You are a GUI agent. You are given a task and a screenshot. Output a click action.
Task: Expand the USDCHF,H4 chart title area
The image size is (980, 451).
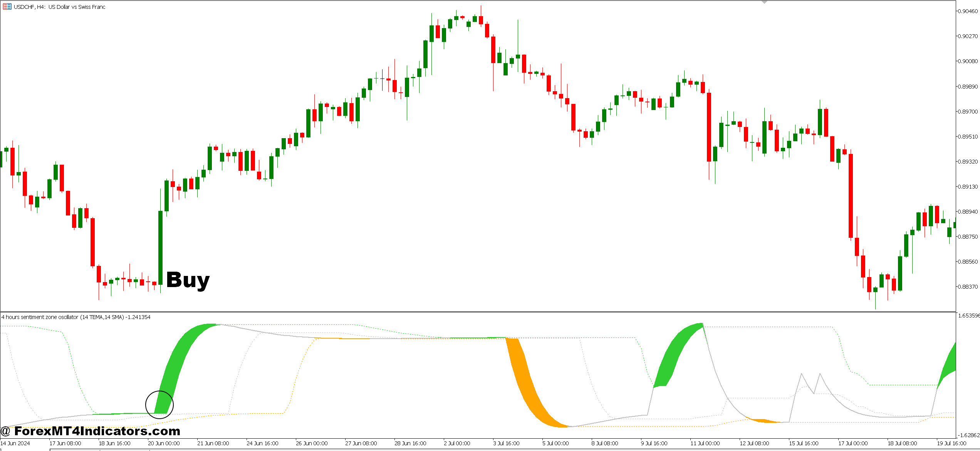[x=54, y=7]
